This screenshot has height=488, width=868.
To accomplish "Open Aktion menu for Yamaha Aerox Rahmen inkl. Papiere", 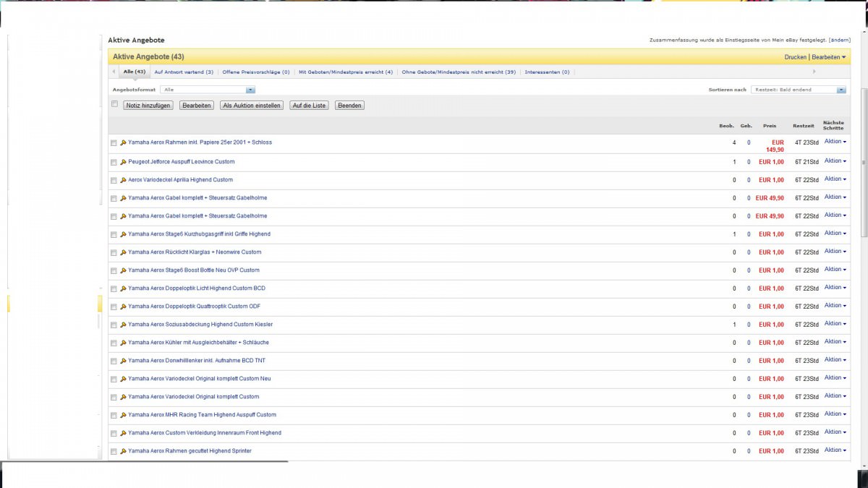I will (x=835, y=142).
